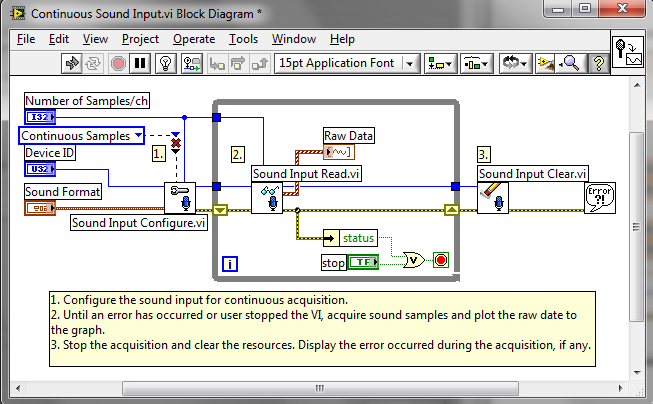Click the vertical scrollbar down arrow
Image resolution: width=653 pixels, height=404 pixels.
coord(637,372)
